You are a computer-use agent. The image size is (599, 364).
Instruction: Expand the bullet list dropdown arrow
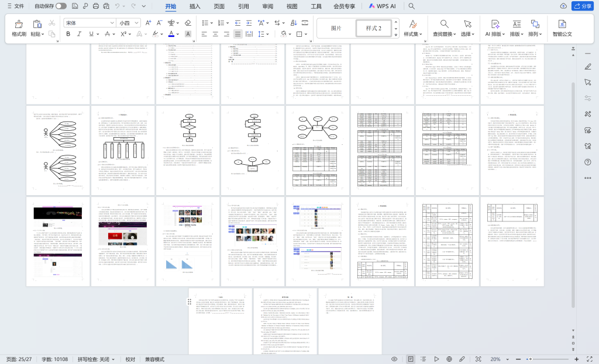(x=212, y=23)
